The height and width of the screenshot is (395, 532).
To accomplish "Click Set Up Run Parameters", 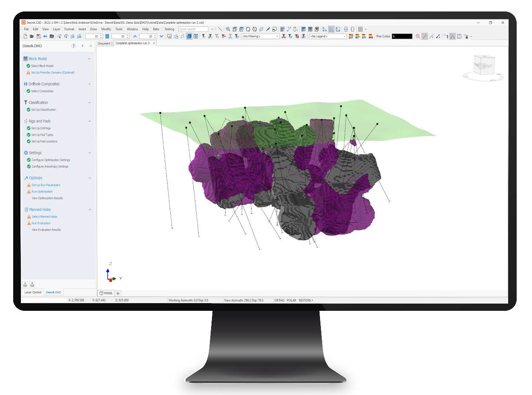I will point(46,185).
